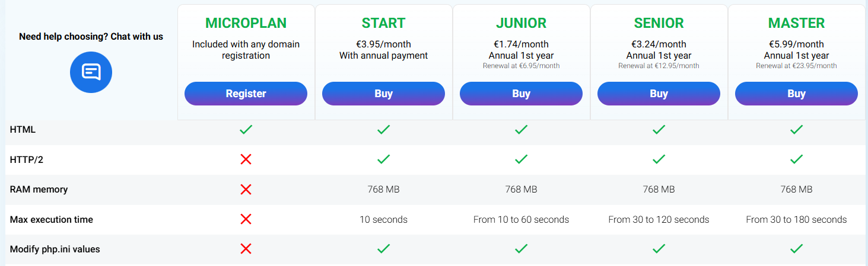Click the Modify php.ini values row label
Viewport: 868px width, 266px height.
click(55, 249)
